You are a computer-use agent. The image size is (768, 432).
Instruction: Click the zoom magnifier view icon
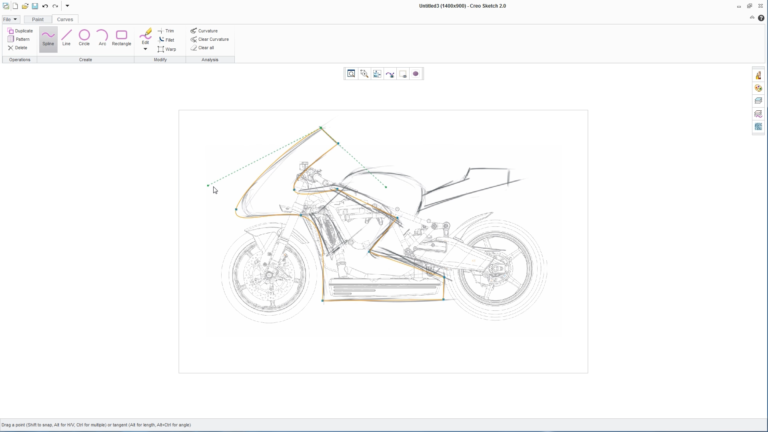pos(364,73)
